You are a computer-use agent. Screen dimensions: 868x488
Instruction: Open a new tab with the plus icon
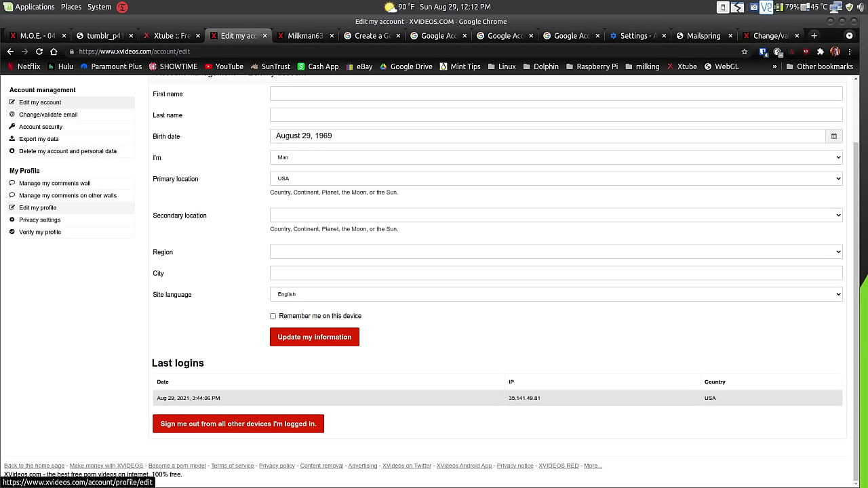(x=814, y=36)
